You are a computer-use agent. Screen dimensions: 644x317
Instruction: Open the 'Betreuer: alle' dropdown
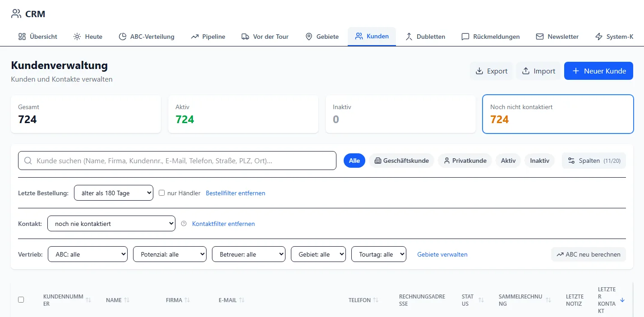248,254
